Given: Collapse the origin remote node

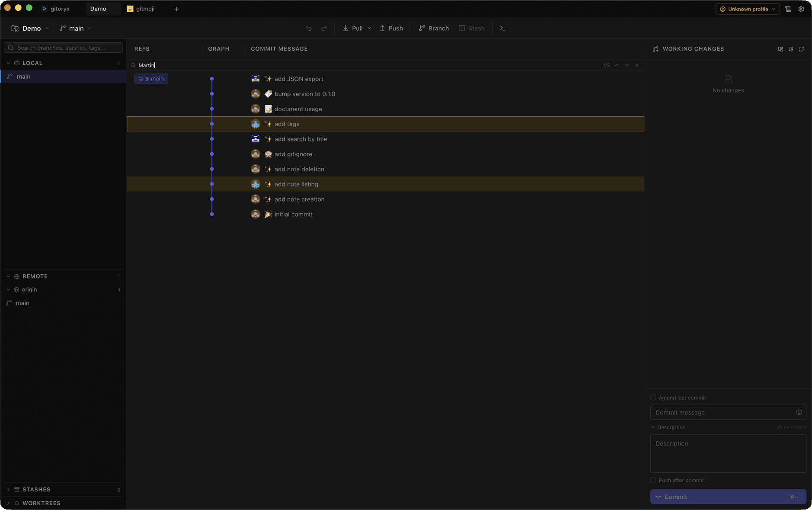Looking at the screenshot, I should point(8,290).
